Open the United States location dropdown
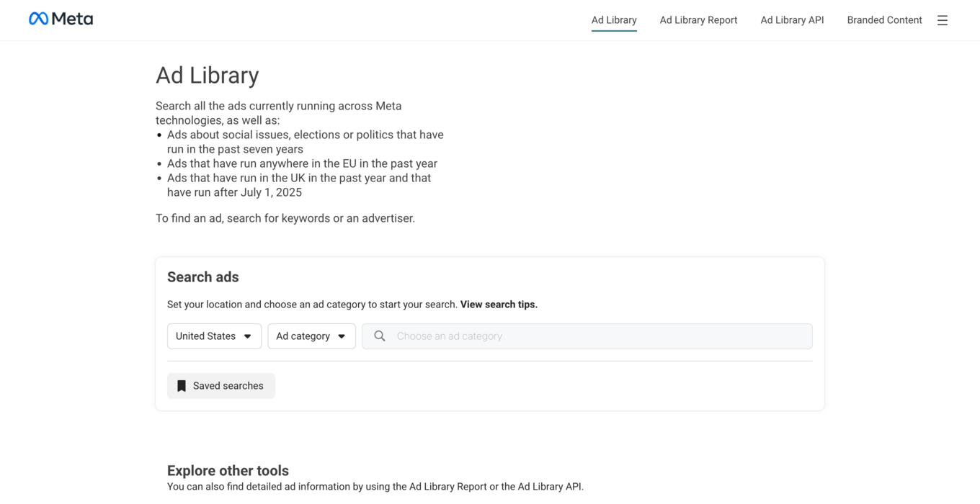The image size is (980, 504). 214,336
